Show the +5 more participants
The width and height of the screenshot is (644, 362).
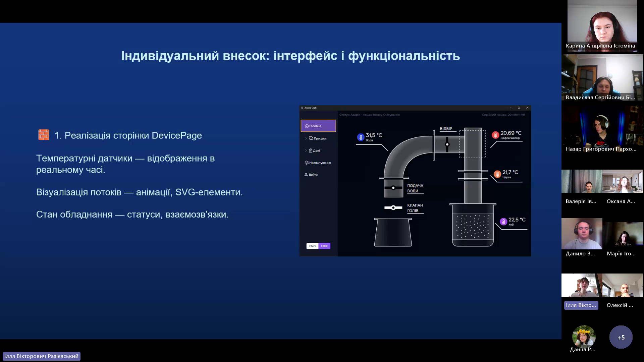click(x=621, y=337)
